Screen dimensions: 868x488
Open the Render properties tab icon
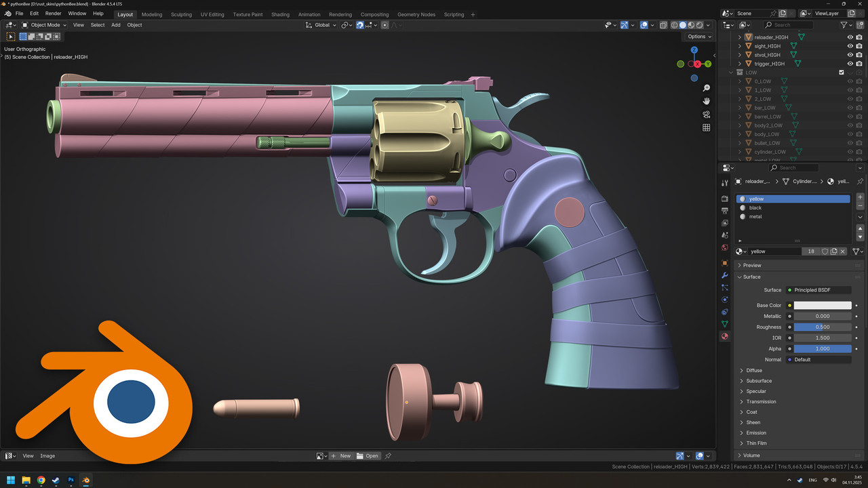pyautogui.click(x=725, y=199)
